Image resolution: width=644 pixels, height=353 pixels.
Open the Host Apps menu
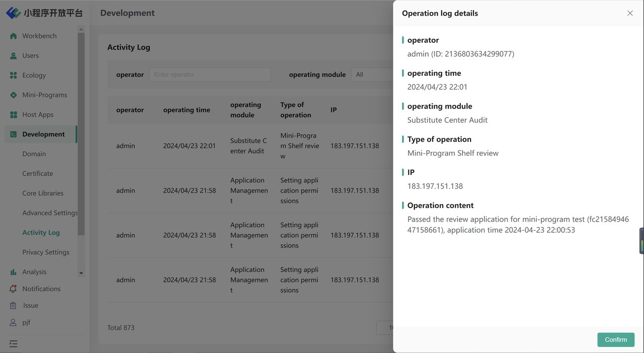(x=38, y=115)
